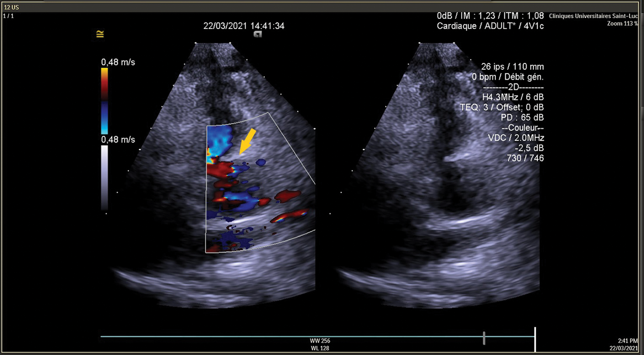
Task: Click the white end-of-timeline cursor
Action: pos(535,339)
